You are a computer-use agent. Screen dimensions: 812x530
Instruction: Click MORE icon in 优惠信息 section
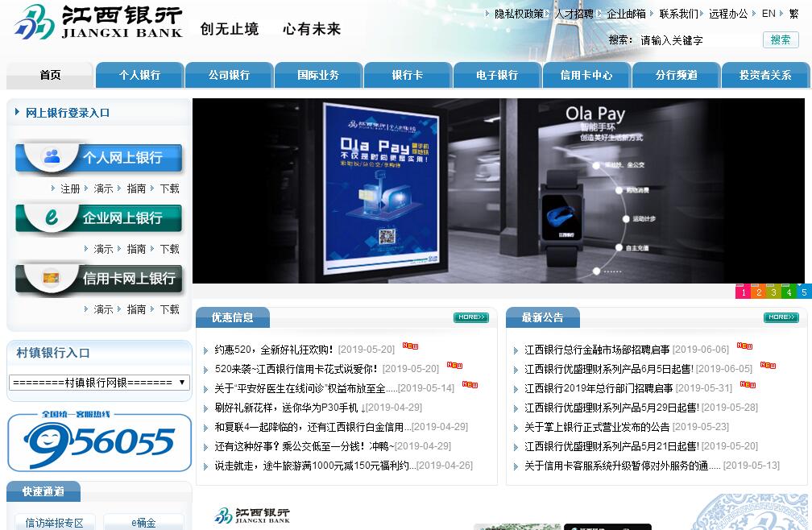tap(470, 317)
